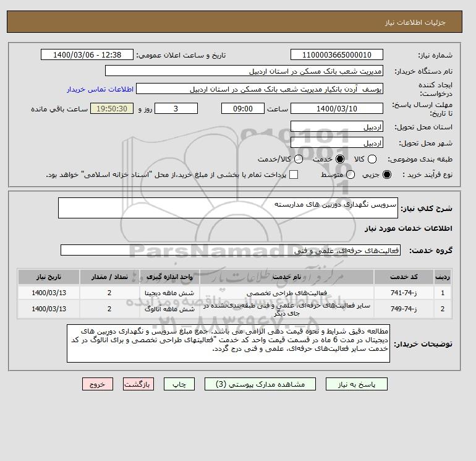Viewport: 476px width, 461px height.
Task: Click the شش ماهه آنالوگ unit cell
Action: [x=169, y=309]
